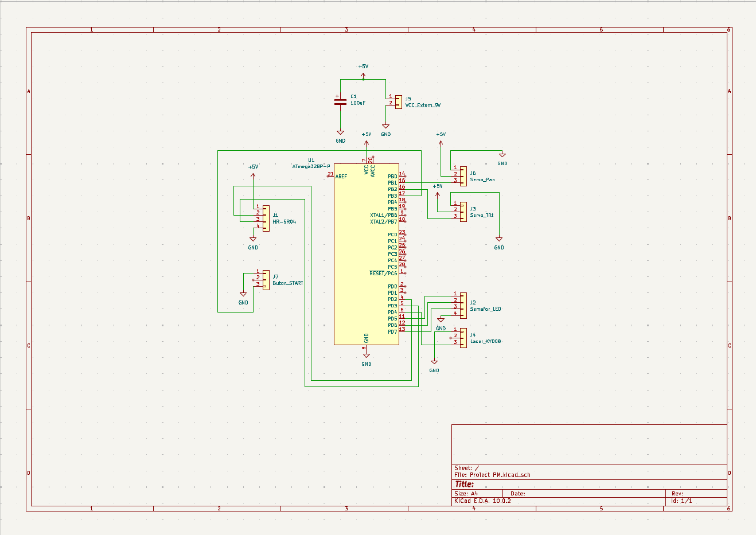Image resolution: width=756 pixels, height=535 pixels.
Task: Select the J7 Buton_START connector symbol
Action: point(266,279)
